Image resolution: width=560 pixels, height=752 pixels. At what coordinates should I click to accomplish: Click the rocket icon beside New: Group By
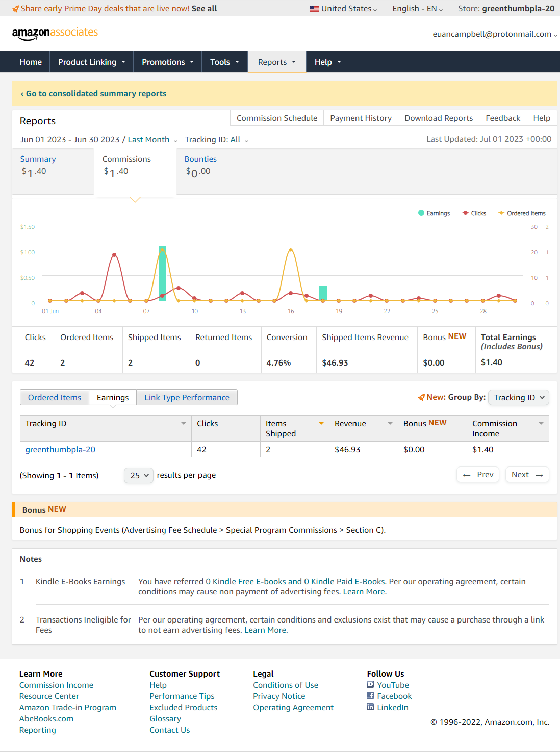421,397
